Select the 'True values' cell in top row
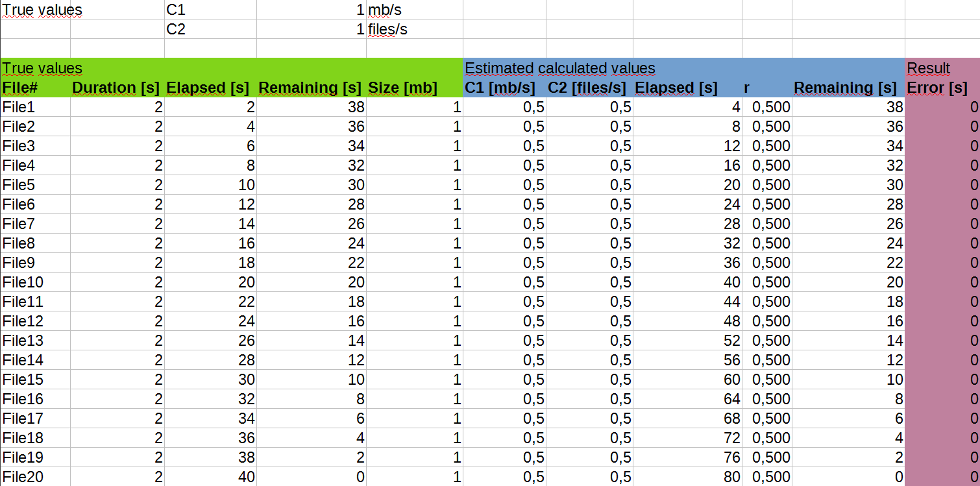 (x=36, y=10)
